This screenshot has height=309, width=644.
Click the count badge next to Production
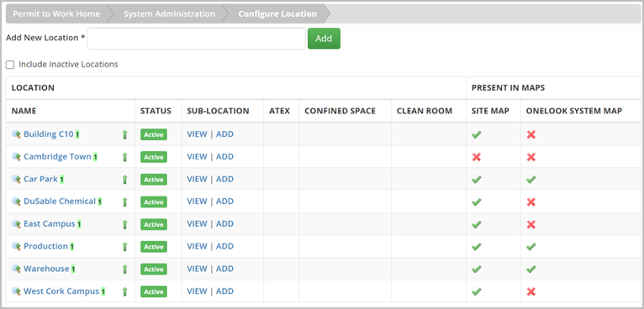pyautogui.click(x=71, y=247)
